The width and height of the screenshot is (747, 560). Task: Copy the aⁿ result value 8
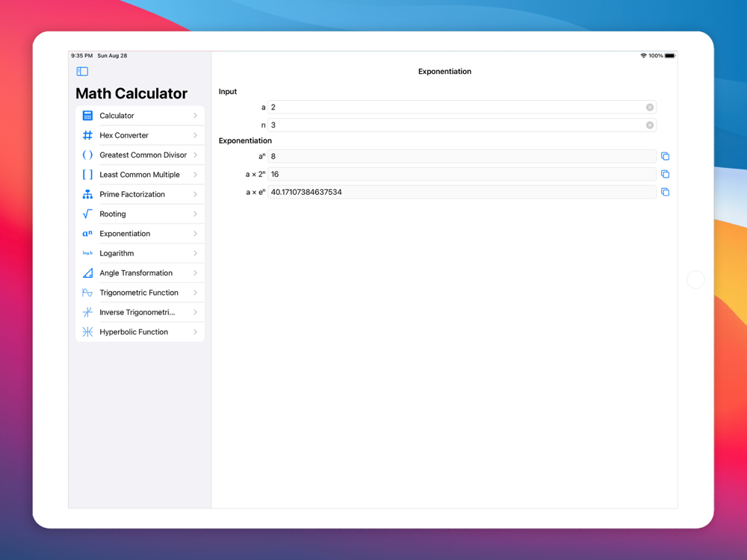[x=665, y=156]
